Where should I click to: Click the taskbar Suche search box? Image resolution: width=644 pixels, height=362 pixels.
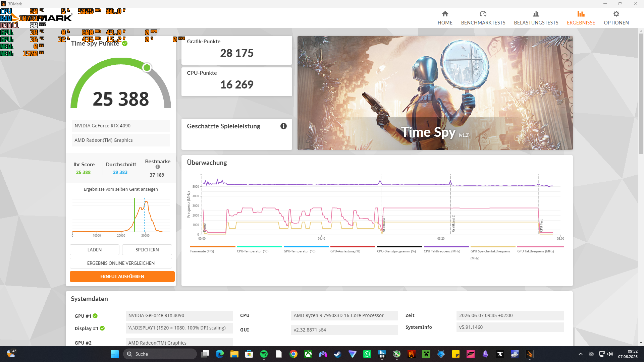(160, 354)
